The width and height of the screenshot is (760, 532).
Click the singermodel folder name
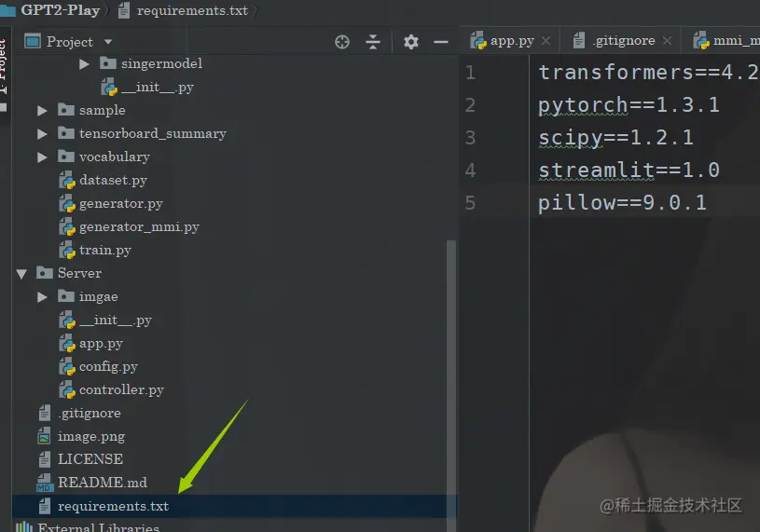click(x=161, y=64)
